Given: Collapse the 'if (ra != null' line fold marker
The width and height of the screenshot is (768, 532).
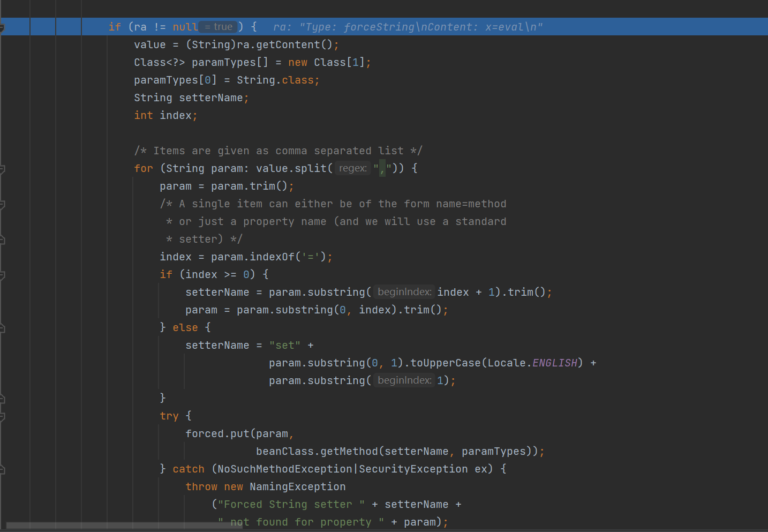Looking at the screenshot, I should [2, 27].
